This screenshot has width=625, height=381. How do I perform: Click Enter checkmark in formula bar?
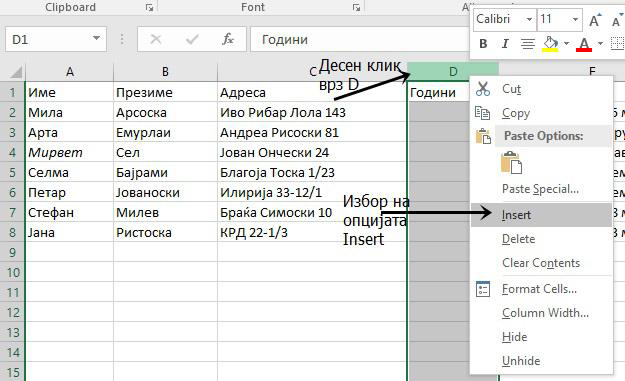(192, 39)
